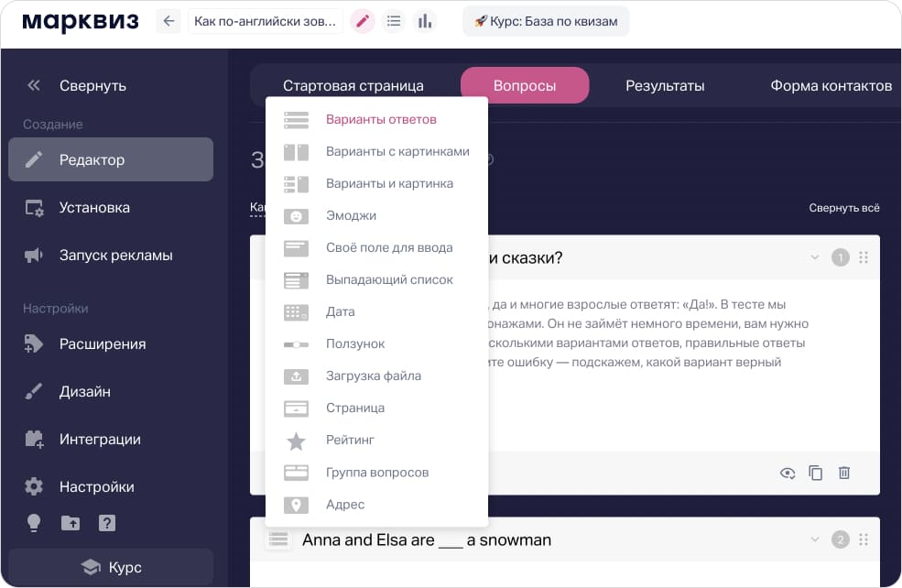Collapse the first question card via its chevron
The image size is (902, 588).
[814, 257]
